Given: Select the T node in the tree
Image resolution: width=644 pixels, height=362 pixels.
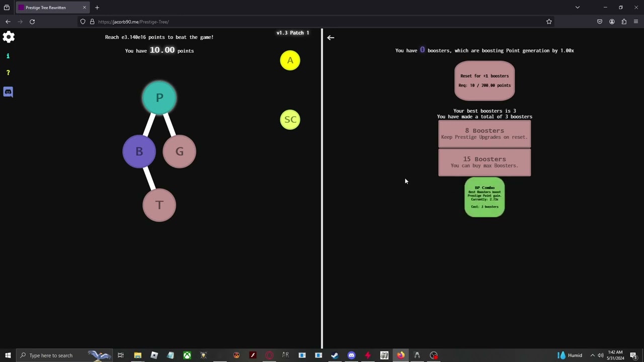Looking at the screenshot, I should [159, 205].
